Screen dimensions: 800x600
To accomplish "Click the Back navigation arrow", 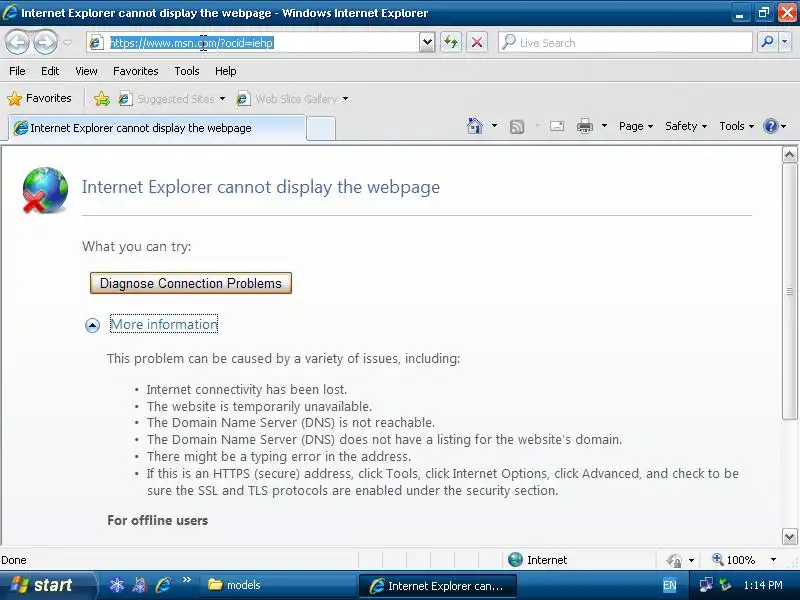I will coord(18,42).
